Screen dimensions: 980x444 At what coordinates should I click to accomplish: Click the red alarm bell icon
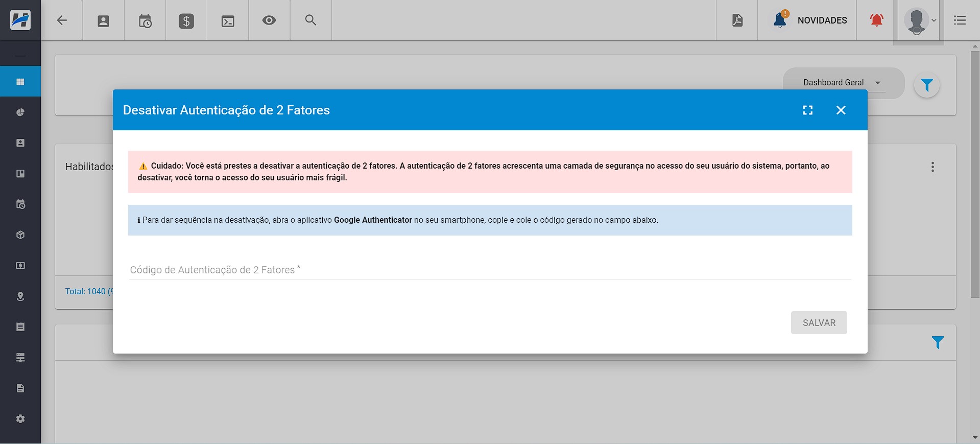pyautogui.click(x=877, y=20)
